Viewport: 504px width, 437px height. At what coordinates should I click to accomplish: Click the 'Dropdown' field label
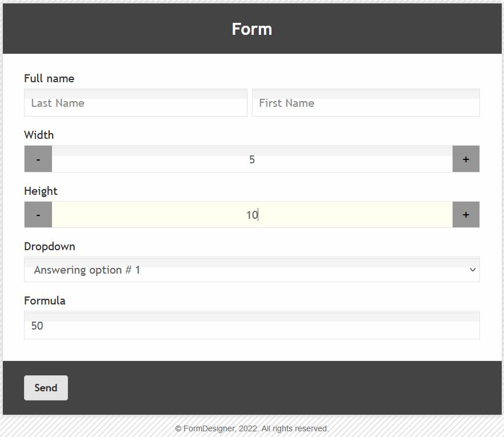50,247
